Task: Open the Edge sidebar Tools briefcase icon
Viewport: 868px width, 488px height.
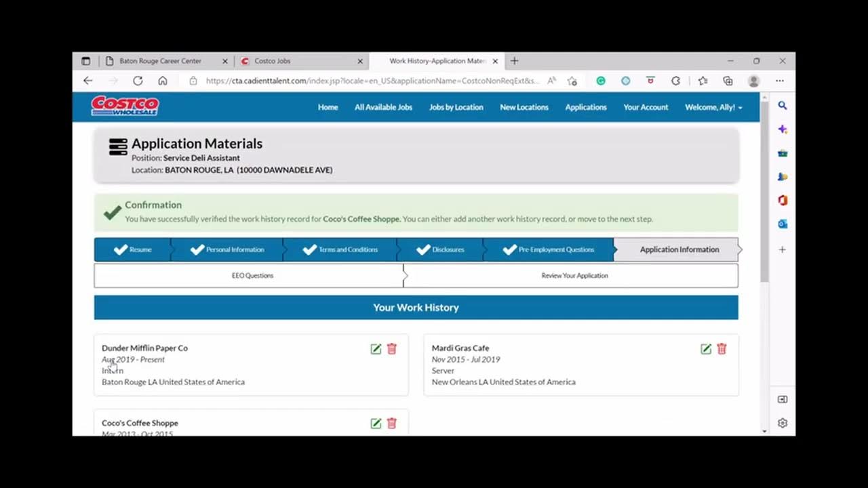Action: 783,153
